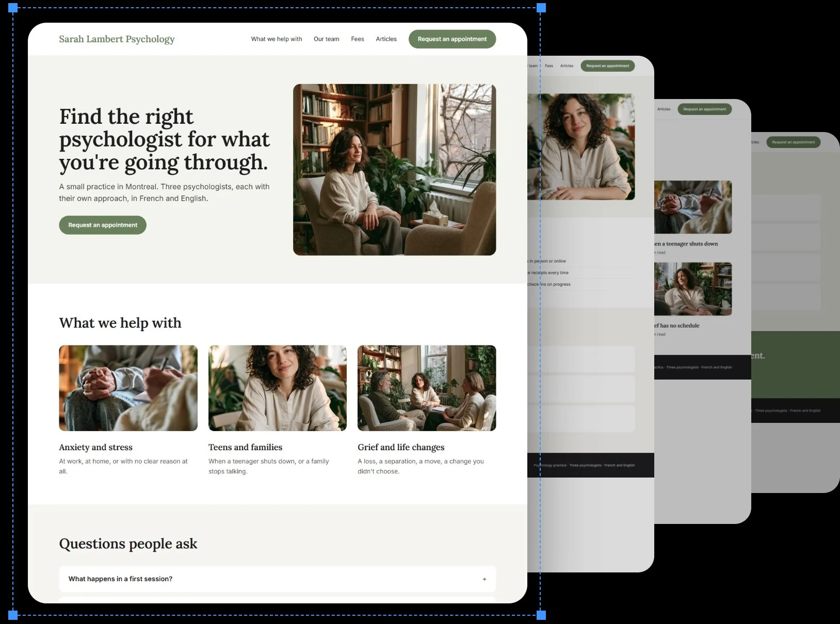Click the top-left selection handle square
Screen dimensions: 840x624
click(13, 8)
